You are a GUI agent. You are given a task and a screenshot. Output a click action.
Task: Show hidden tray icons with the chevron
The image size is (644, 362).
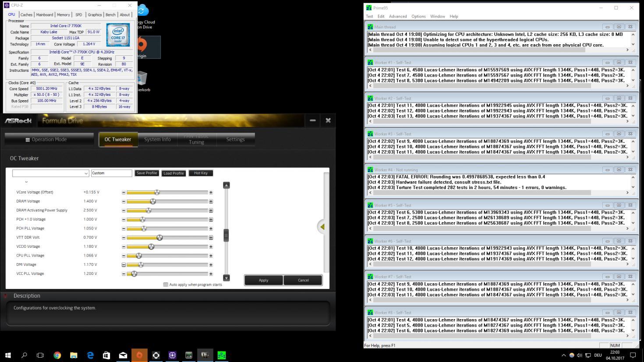(x=563, y=355)
